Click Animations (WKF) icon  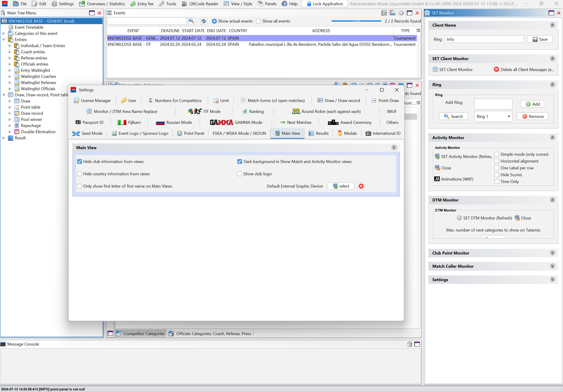click(437, 179)
